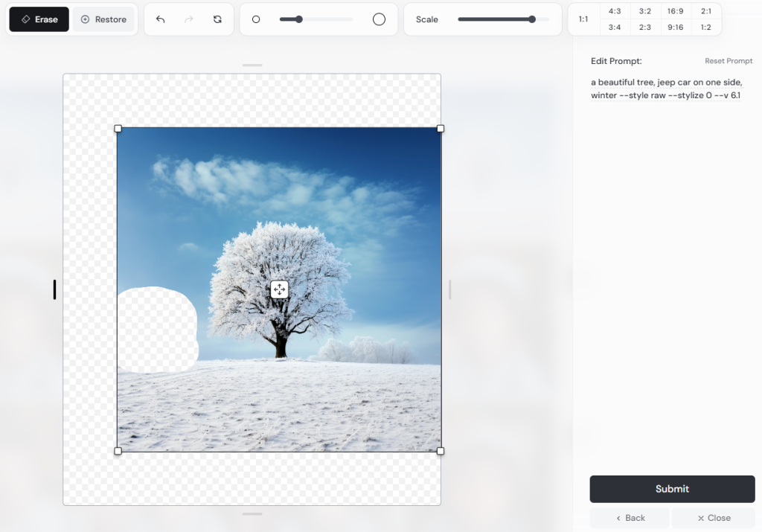This screenshot has height=532, width=762.
Task: Click the bottom-right image resize handle
Action: point(440,451)
